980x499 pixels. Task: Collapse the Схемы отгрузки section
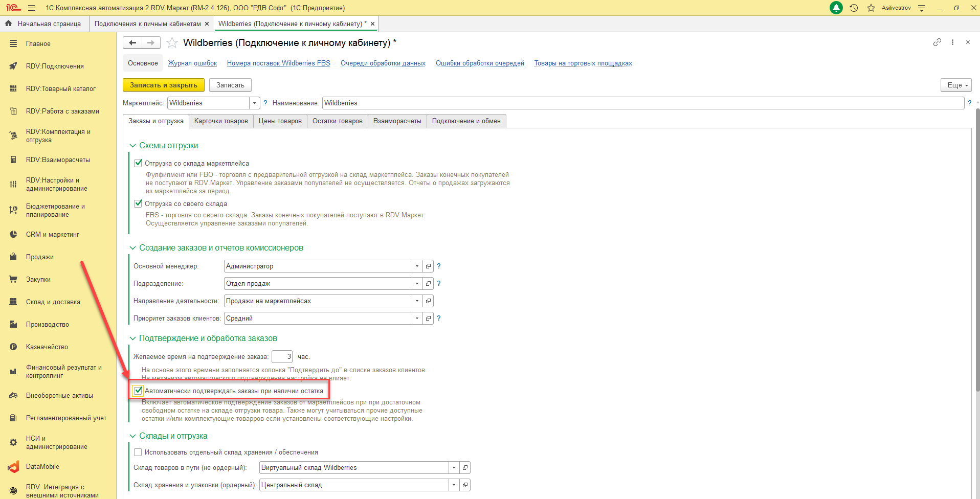[133, 146]
